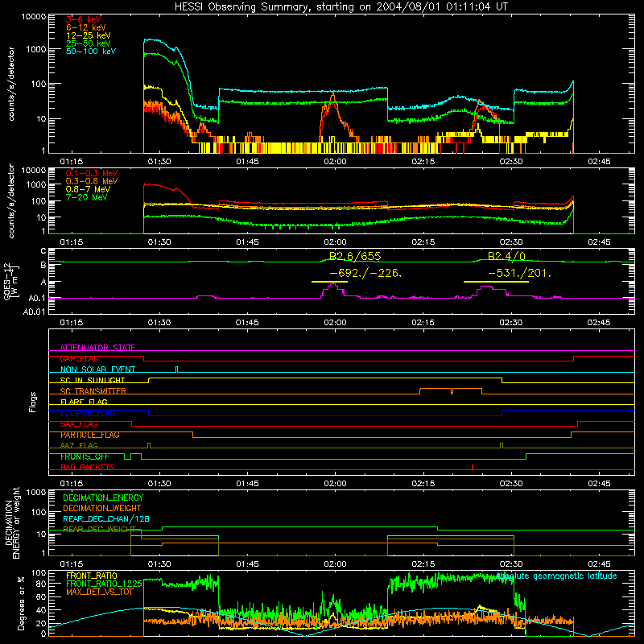
Task: Click the B2.6/655 flare annotation
Action: tap(355, 256)
